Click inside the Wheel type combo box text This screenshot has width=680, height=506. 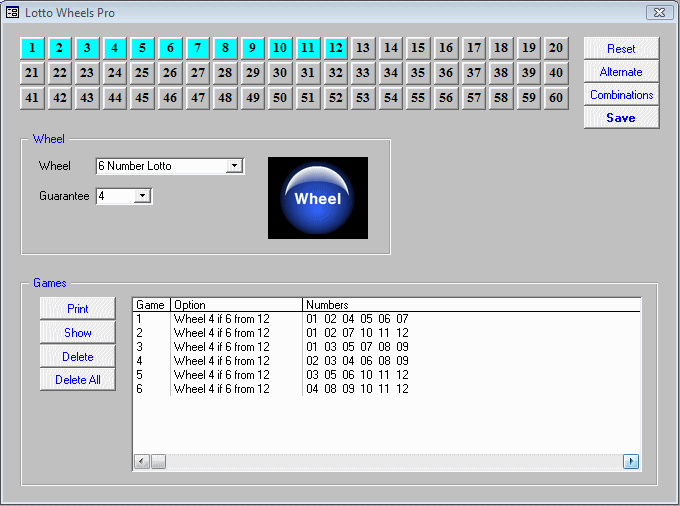[x=161, y=166]
